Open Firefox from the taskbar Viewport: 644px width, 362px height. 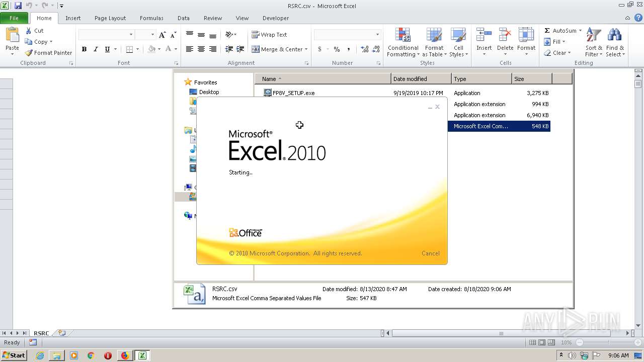coord(125,355)
